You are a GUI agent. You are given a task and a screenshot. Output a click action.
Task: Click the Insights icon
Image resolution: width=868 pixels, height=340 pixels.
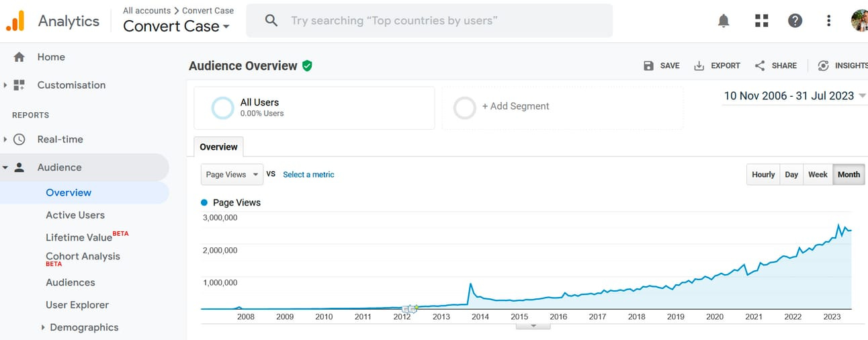click(823, 66)
